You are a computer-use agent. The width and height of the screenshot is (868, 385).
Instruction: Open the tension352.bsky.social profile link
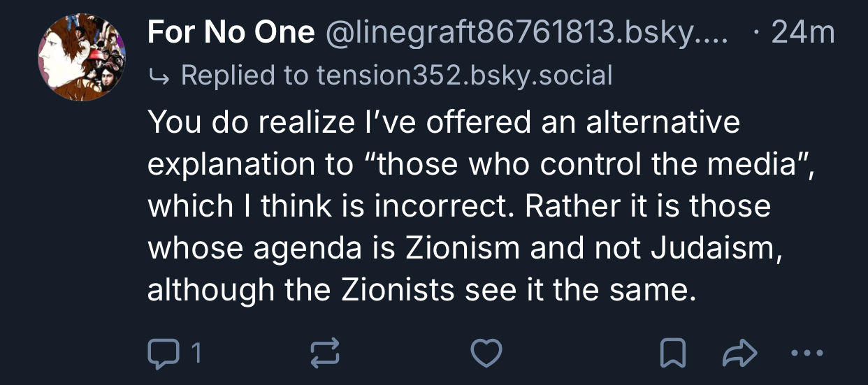click(464, 75)
